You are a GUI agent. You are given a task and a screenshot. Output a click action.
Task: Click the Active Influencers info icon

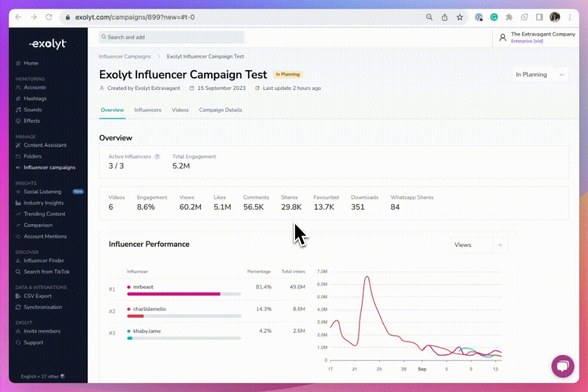157,157
